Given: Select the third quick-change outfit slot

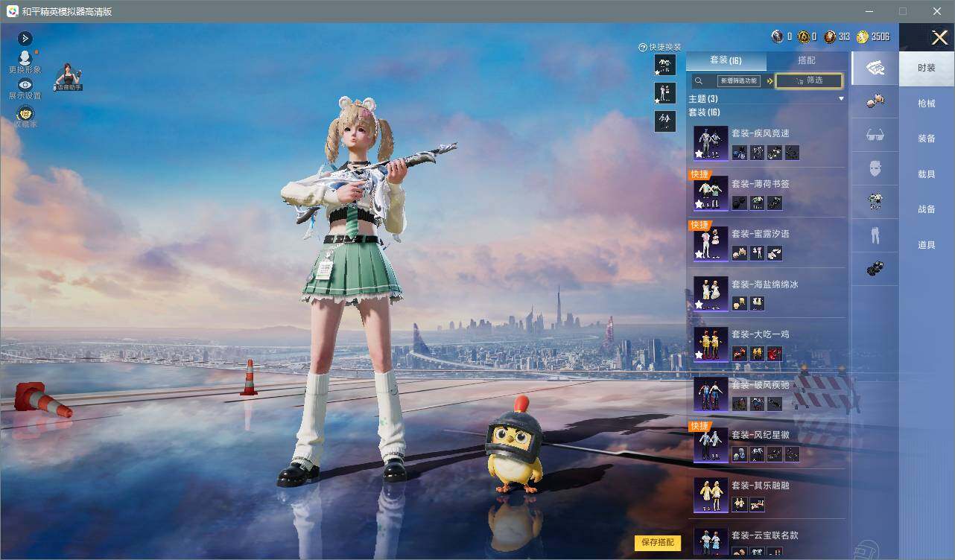Looking at the screenshot, I should [x=665, y=121].
